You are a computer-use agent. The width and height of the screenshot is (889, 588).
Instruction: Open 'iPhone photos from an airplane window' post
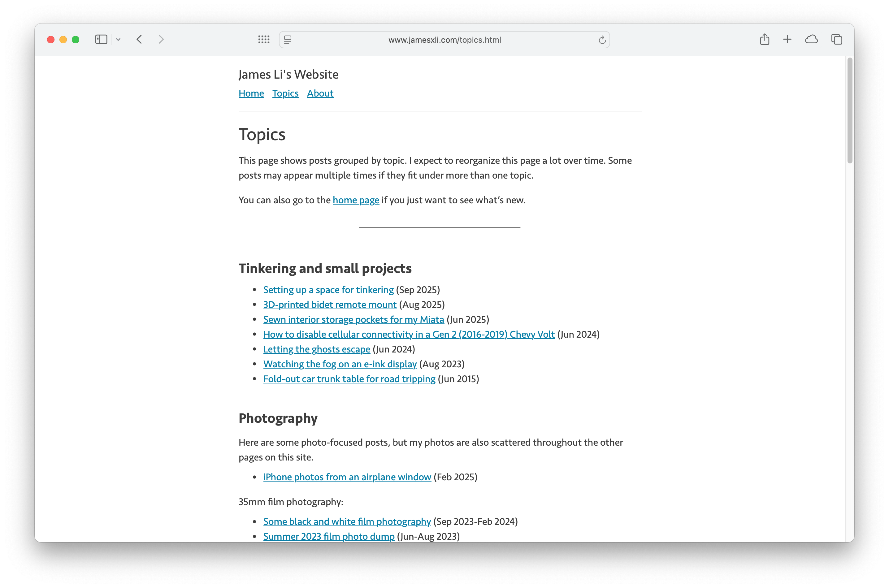[347, 477]
